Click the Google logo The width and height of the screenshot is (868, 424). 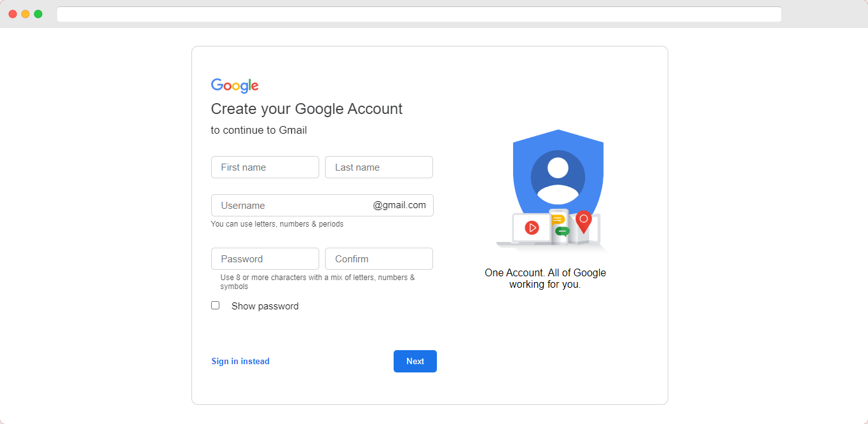click(235, 86)
